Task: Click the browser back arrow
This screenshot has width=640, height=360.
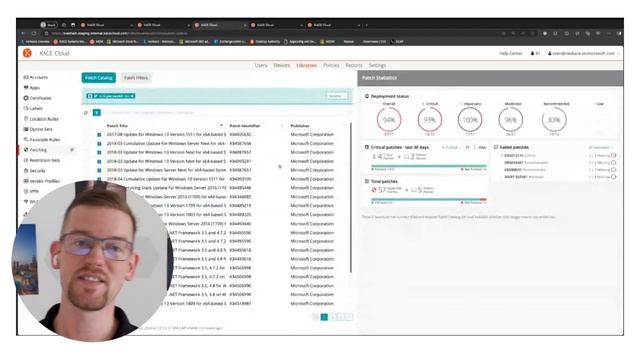Action: (23, 33)
